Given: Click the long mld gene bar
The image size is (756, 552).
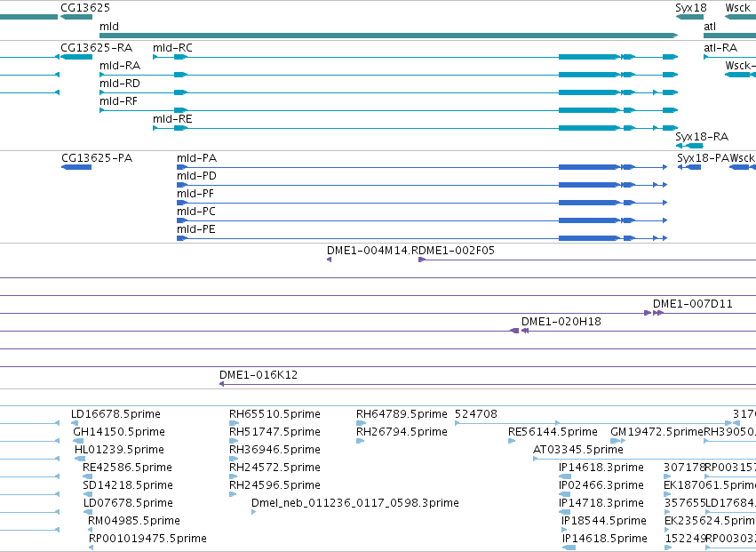Looking at the screenshot, I should pyautogui.click(x=388, y=36).
